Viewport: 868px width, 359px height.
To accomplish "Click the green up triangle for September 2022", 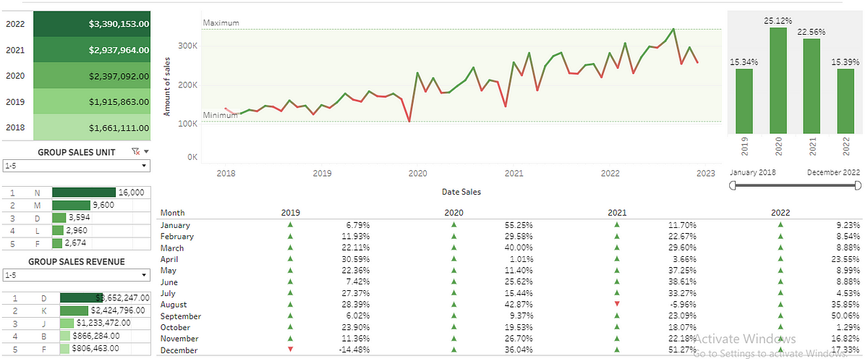I will pos(781,316).
